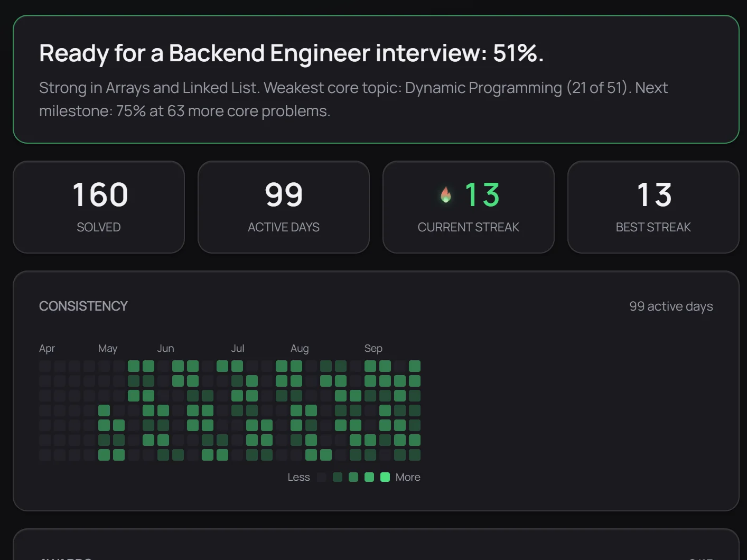Click the Jun month label on the heatmap
The image size is (747, 560).
[165, 349]
